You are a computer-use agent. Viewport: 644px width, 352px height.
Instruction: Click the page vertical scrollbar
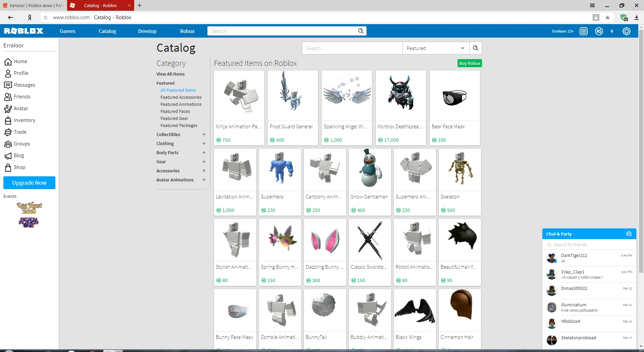click(641, 151)
